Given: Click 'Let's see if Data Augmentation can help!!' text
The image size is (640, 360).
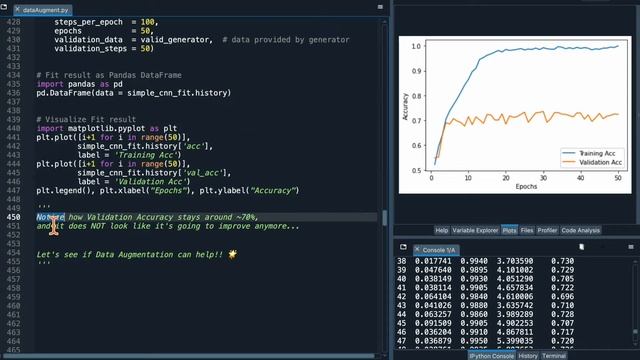Looking at the screenshot, I should click(129, 255).
